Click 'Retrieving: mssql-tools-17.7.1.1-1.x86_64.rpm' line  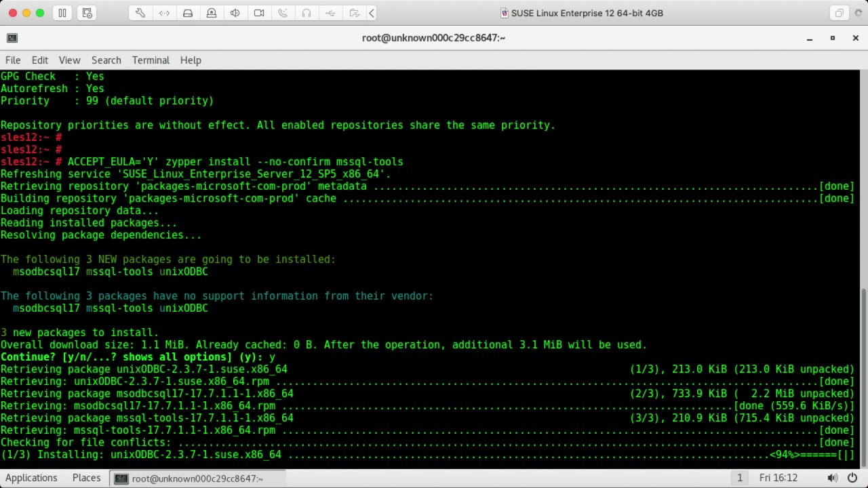427,430
